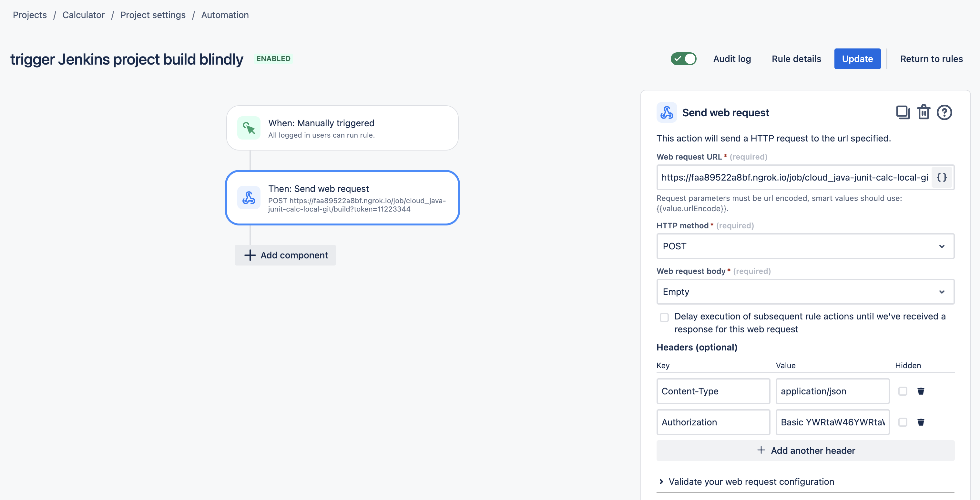Open Calculator breadcrumb link
980x500 pixels.
pyautogui.click(x=83, y=15)
